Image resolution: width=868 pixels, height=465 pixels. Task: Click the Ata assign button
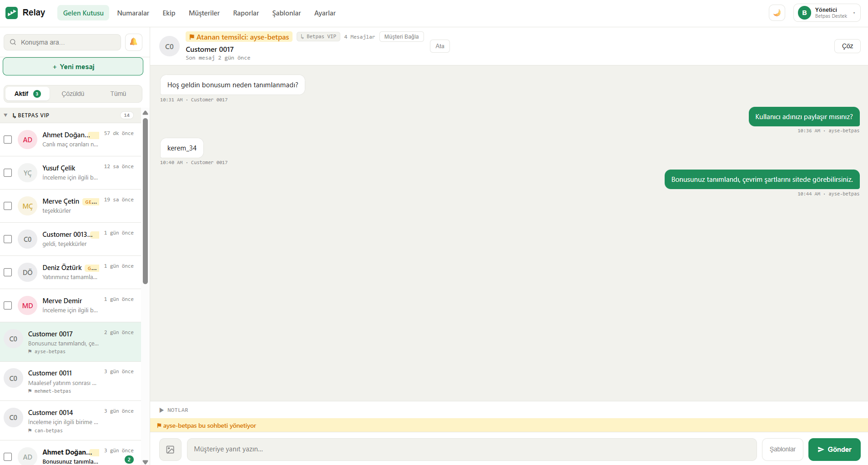(440, 46)
